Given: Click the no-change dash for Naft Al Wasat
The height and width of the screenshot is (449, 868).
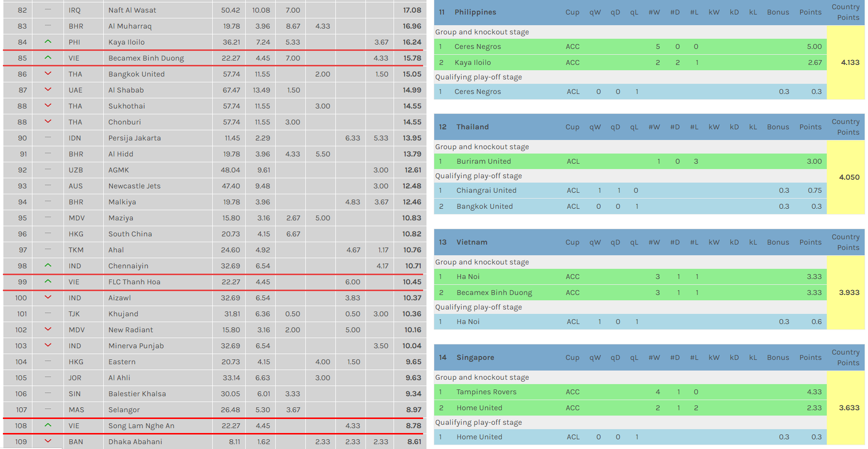Looking at the screenshot, I should pyautogui.click(x=47, y=9).
